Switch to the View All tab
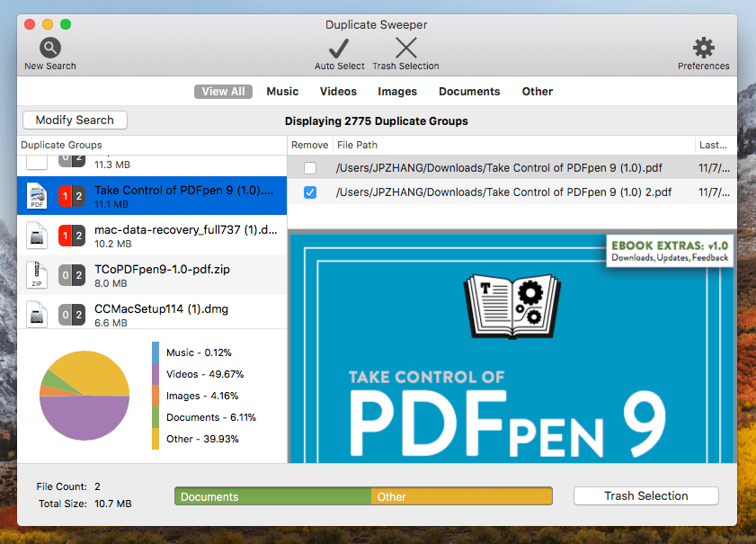Viewport: 756px width, 544px height. click(223, 92)
